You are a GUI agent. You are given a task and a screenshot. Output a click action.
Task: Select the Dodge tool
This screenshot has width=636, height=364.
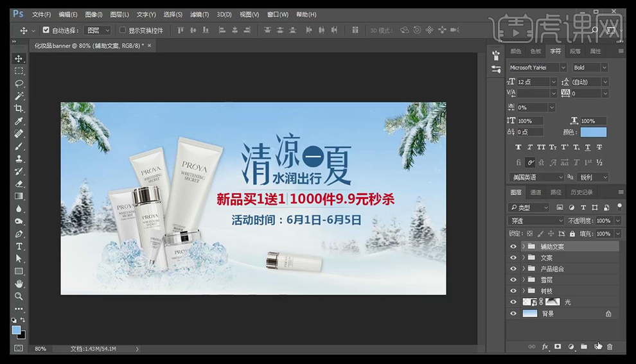click(x=19, y=221)
